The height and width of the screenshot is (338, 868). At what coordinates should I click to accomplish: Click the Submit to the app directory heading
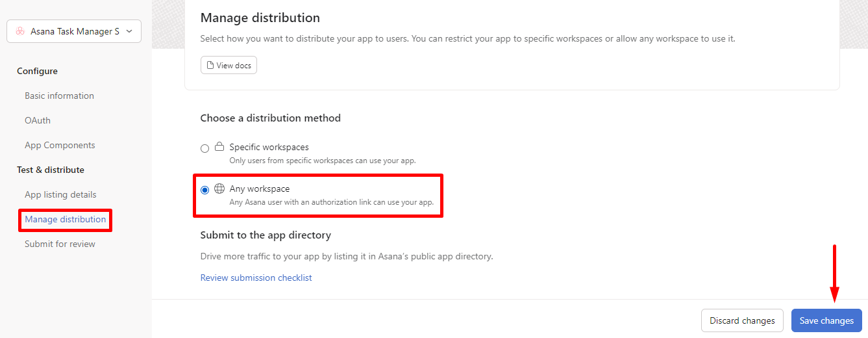(266, 235)
